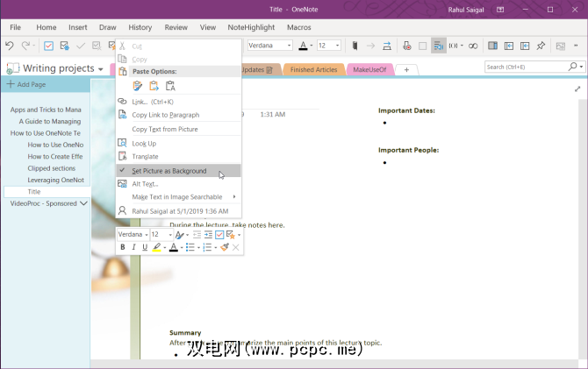Image resolution: width=588 pixels, height=369 pixels.
Task: Click the record audio microphone icon
Action: pyautogui.click(x=407, y=46)
